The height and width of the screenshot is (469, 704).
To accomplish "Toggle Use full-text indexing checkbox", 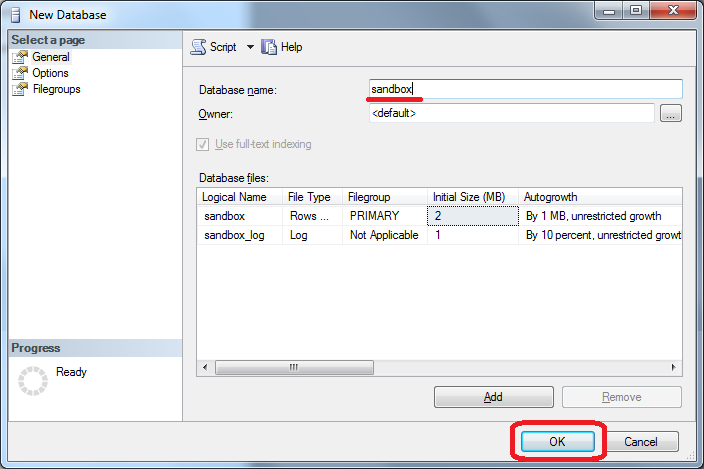I will tap(202, 145).
